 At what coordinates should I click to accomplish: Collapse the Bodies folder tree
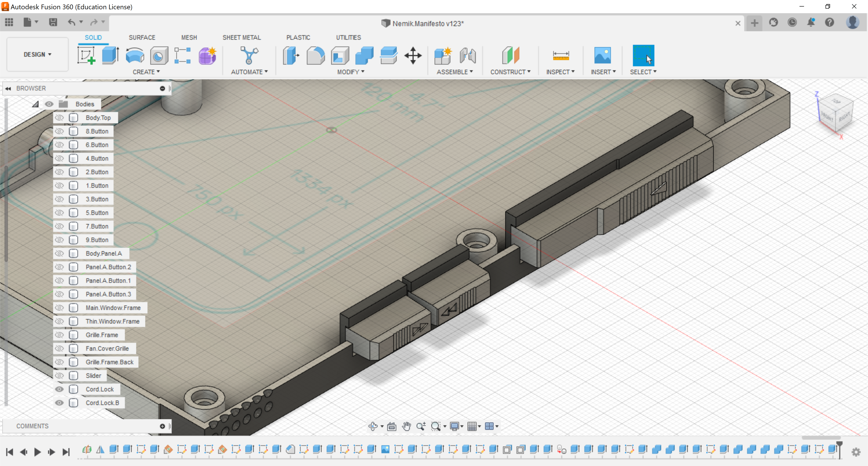(35, 104)
